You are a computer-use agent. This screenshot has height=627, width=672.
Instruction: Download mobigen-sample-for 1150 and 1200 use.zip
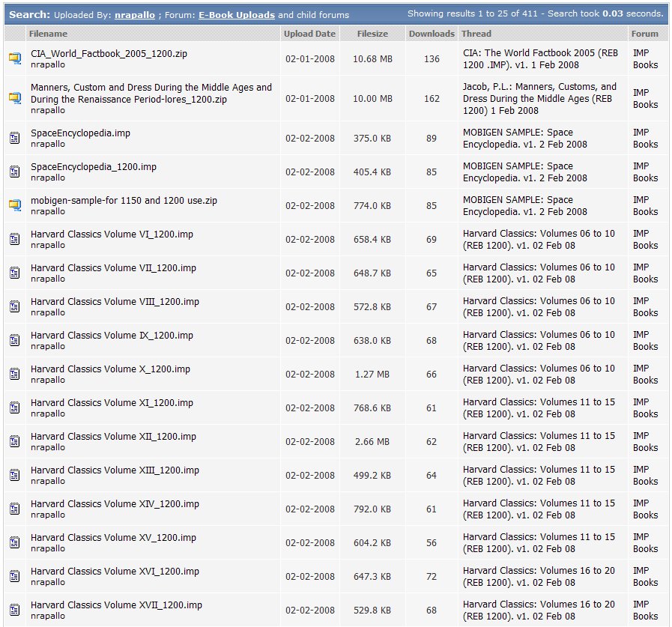pyautogui.click(x=124, y=201)
